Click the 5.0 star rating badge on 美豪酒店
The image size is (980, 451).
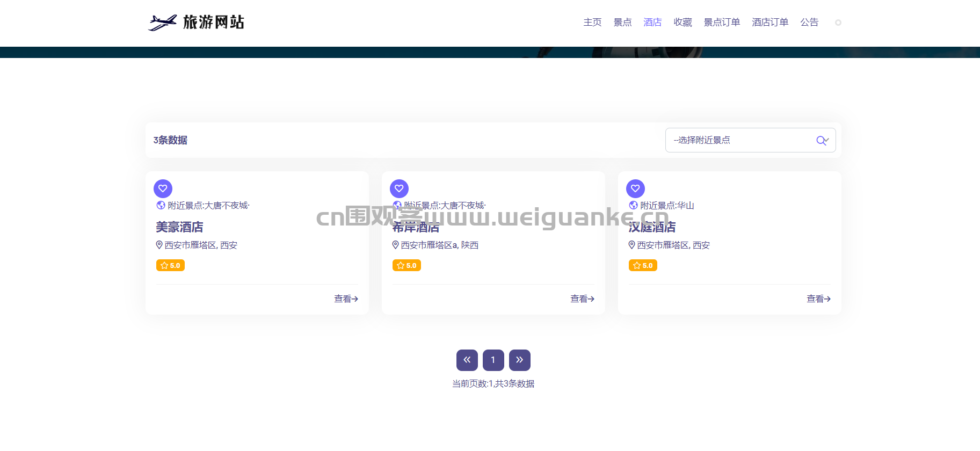tap(170, 265)
